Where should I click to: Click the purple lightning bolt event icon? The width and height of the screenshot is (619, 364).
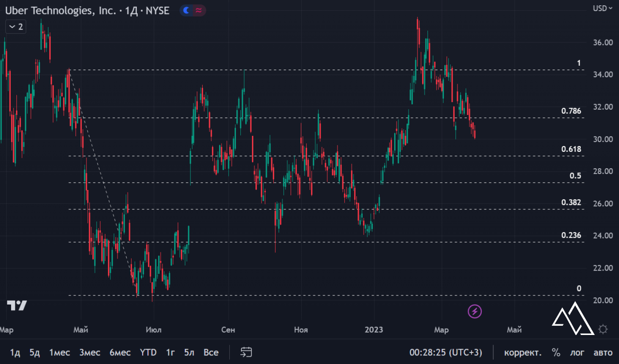(475, 311)
